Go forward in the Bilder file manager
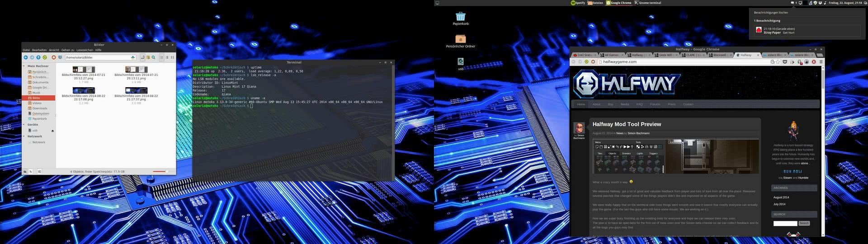The image size is (868, 244). [x=32, y=57]
